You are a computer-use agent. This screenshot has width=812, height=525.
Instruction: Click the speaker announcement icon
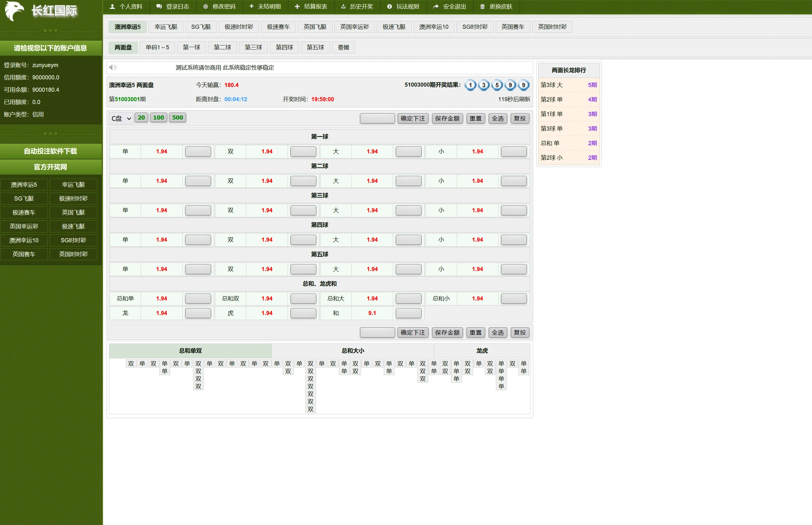coord(113,67)
